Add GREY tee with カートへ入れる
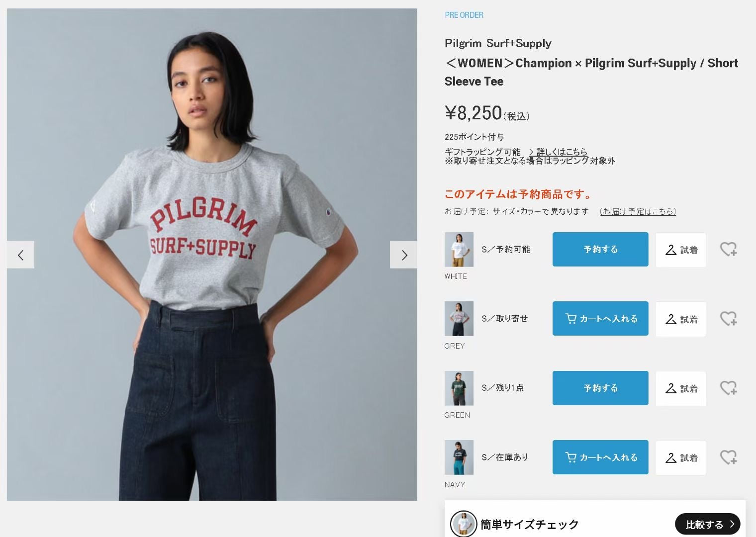756x537 pixels. pos(600,318)
